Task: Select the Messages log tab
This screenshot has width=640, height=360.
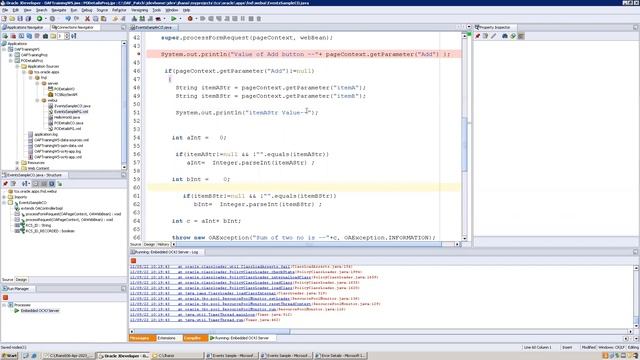Action: coord(141,338)
